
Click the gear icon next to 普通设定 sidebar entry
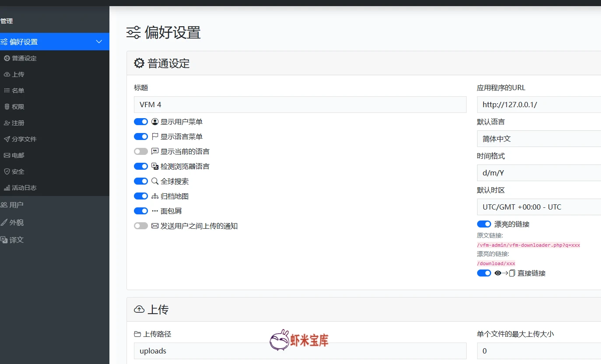(x=7, y=58)
